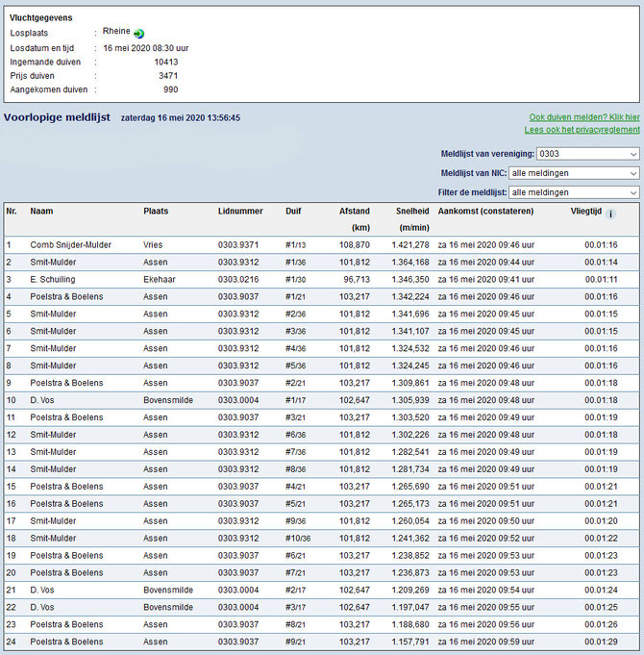
Task: Click speed value '1.421,278'
Action: click(410, 245)
